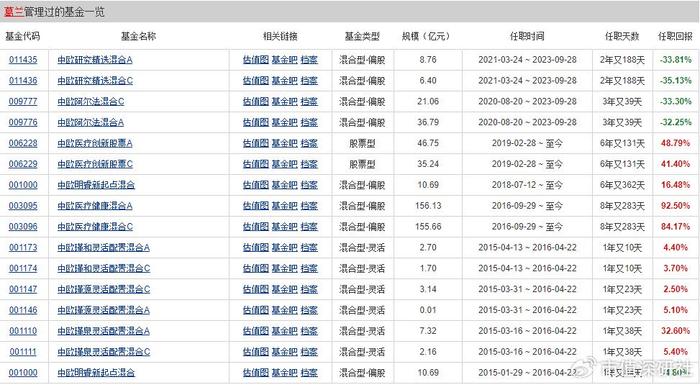
Task: Click the 任职回报 column header
Action: tap(675, 36)
